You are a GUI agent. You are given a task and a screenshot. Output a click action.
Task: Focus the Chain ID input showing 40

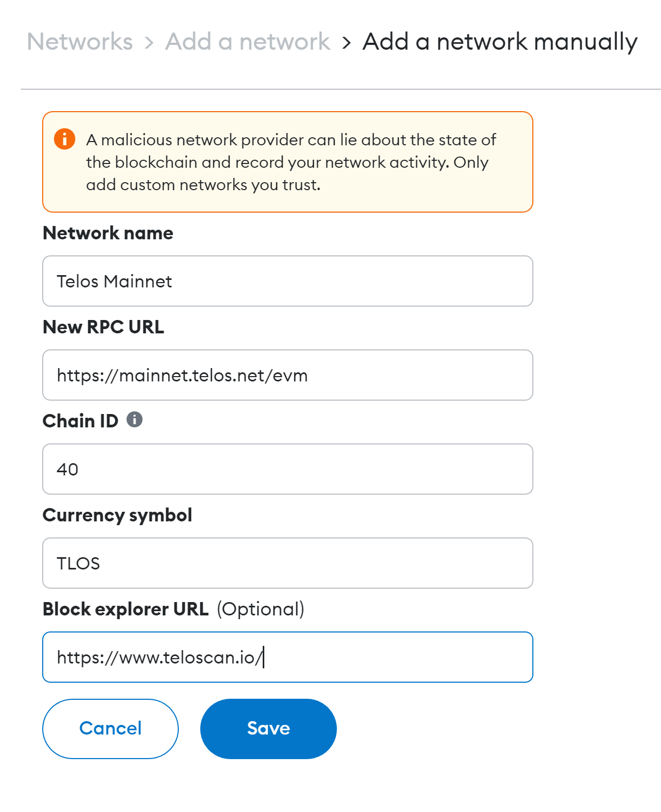point(287,469)
